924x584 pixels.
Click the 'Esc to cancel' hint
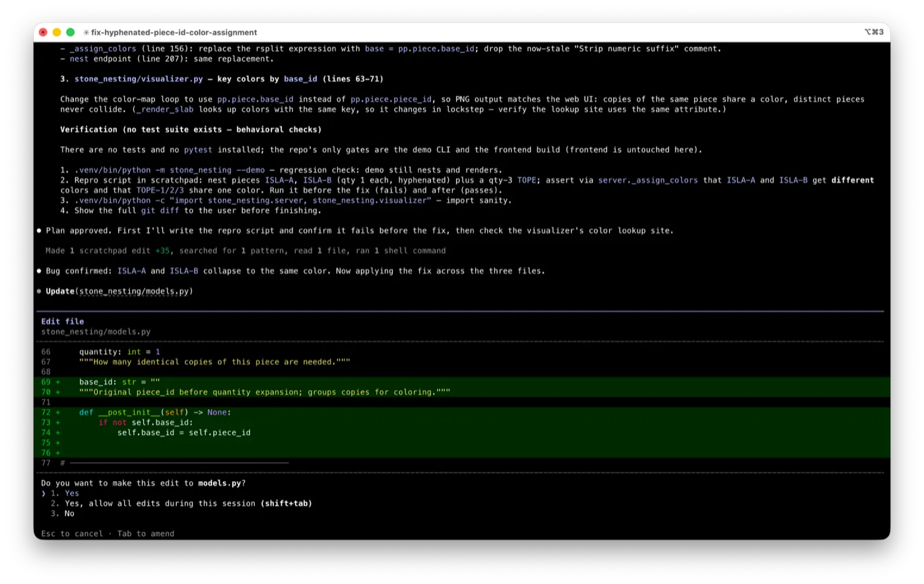(x=72, y=533)
